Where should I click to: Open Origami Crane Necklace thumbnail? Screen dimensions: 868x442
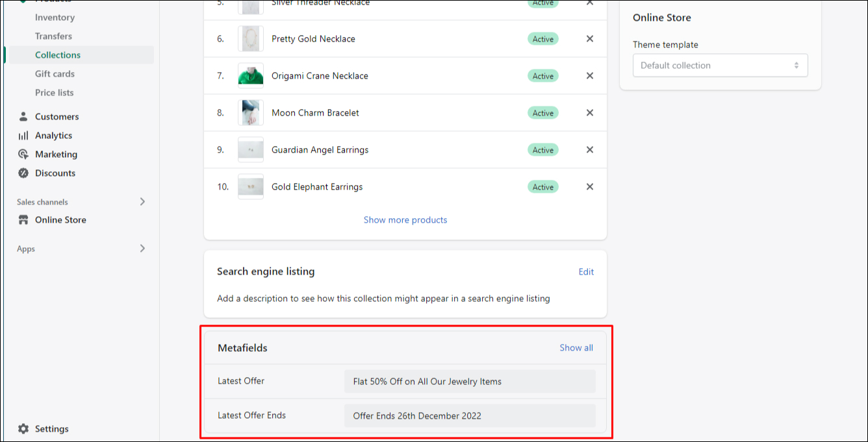(x=251, y=76)
